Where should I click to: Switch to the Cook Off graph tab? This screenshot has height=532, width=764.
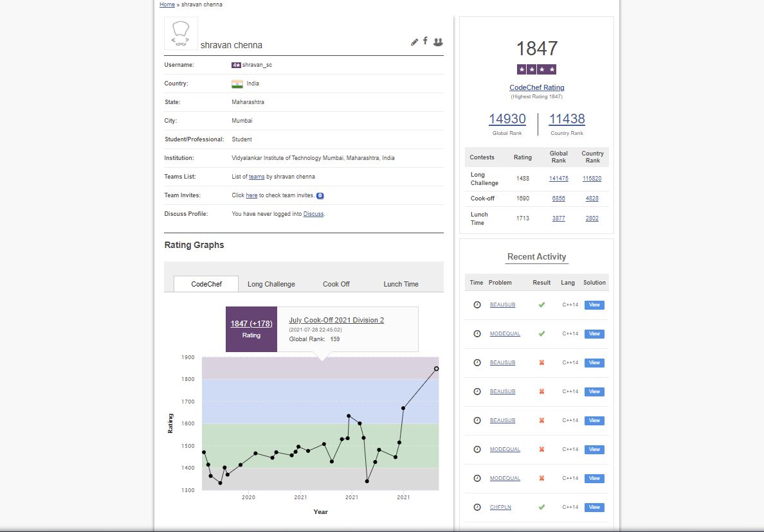(x=336, y=284)
